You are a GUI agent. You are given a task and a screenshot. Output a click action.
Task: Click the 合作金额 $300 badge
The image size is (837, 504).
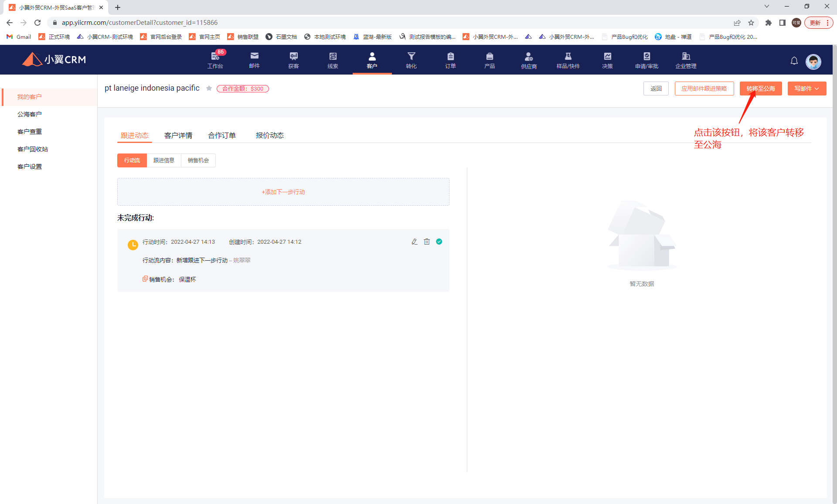pyautogui.click(x=243, y=89)
